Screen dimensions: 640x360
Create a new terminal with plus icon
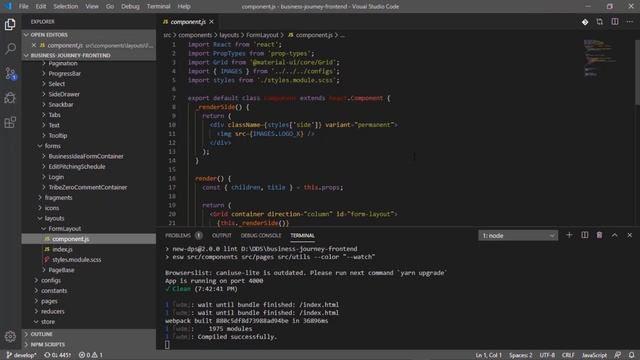569,235
